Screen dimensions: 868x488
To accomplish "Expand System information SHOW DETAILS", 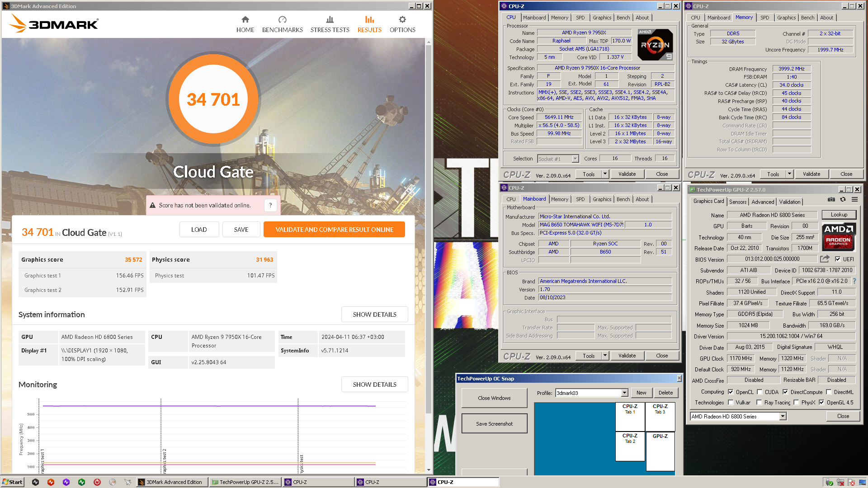I will pos(374,314).
